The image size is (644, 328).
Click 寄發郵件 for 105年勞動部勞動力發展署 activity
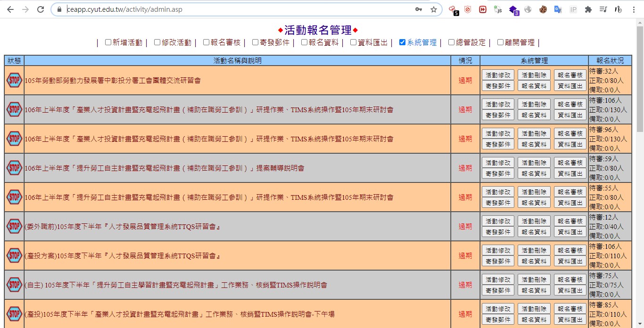(x=498, y=86)
